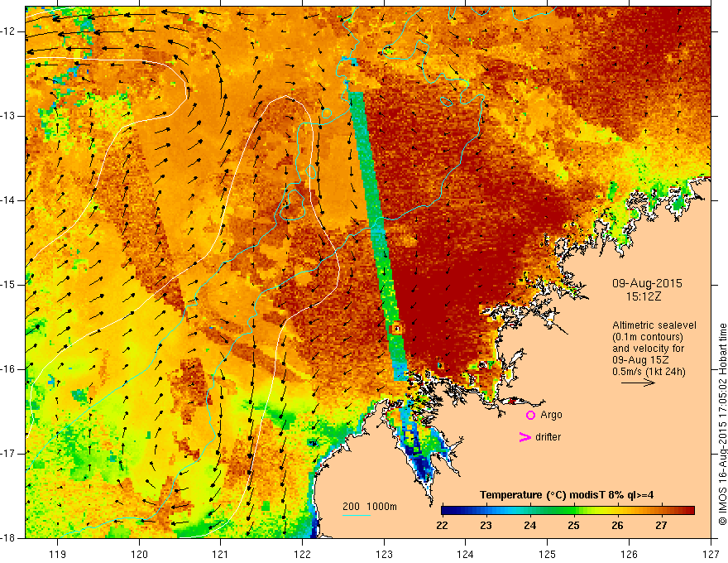Click the dark red end of temperature colorbar

tap(689, 511)
